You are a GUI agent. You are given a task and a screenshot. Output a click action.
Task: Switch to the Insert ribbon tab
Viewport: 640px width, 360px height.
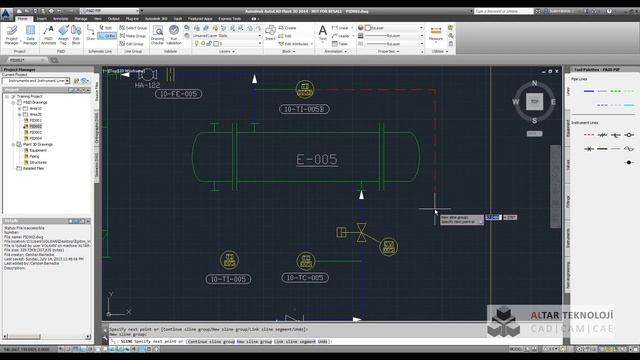tap(41, 19)
